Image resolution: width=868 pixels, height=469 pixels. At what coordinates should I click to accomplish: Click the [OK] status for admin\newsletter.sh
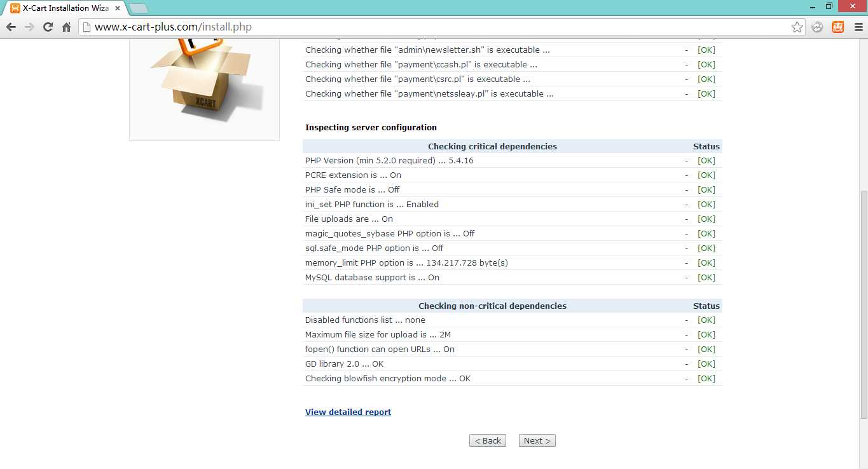[x=706, y=50]
